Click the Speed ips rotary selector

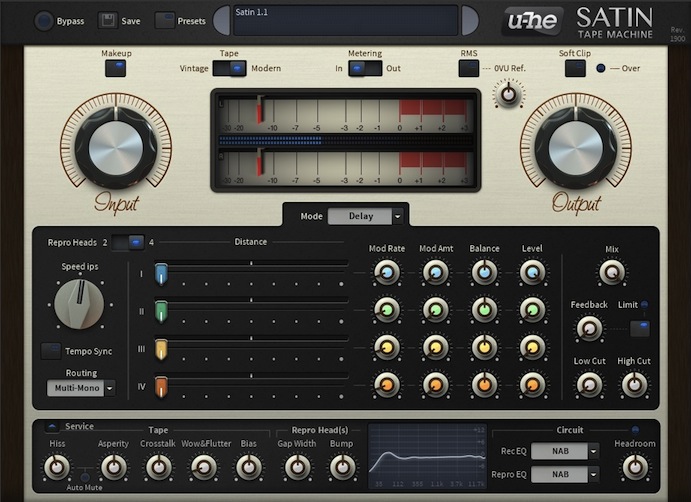coord(79,304)
